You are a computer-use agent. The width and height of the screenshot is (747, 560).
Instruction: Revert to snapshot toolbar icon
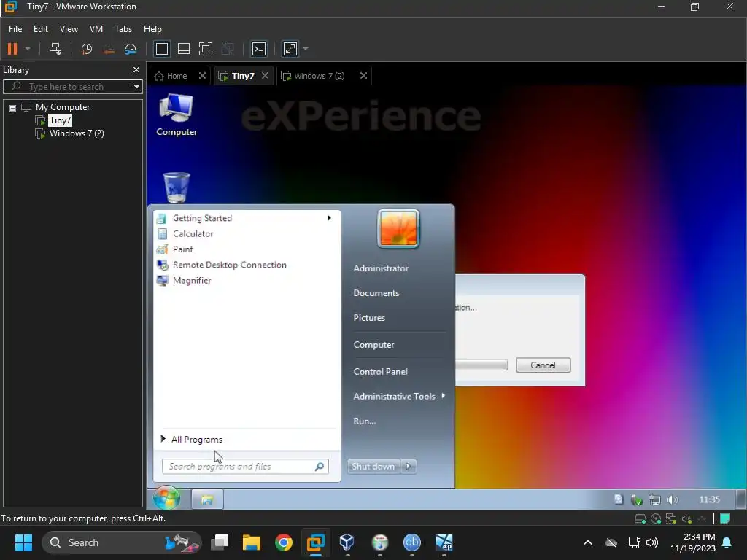point(109,49)
